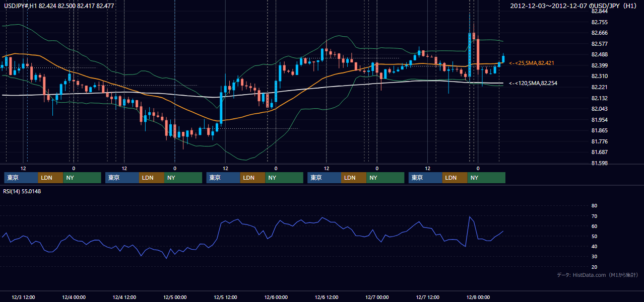Click the rightmost NY session block
644x302 pixels.
click(x=486, y=178)
